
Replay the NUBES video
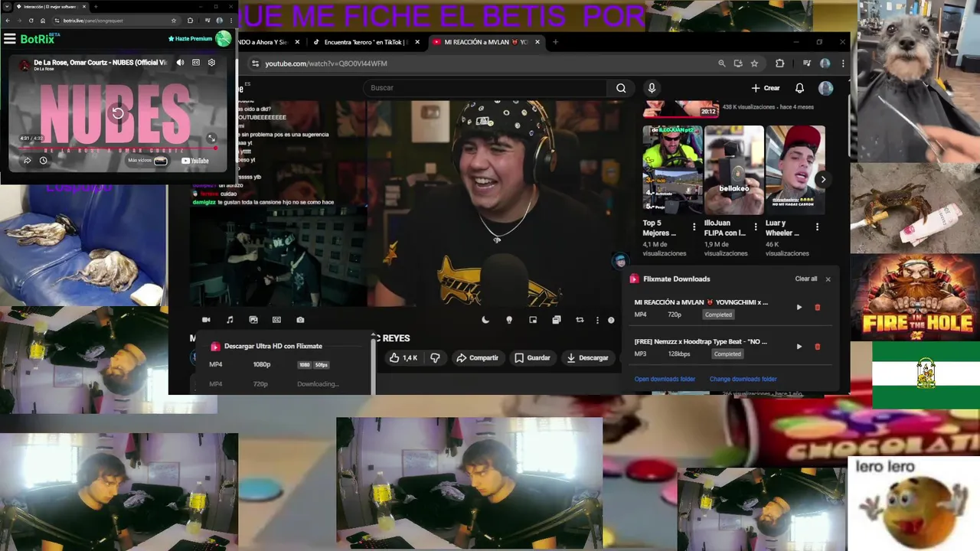pos(118,113)
